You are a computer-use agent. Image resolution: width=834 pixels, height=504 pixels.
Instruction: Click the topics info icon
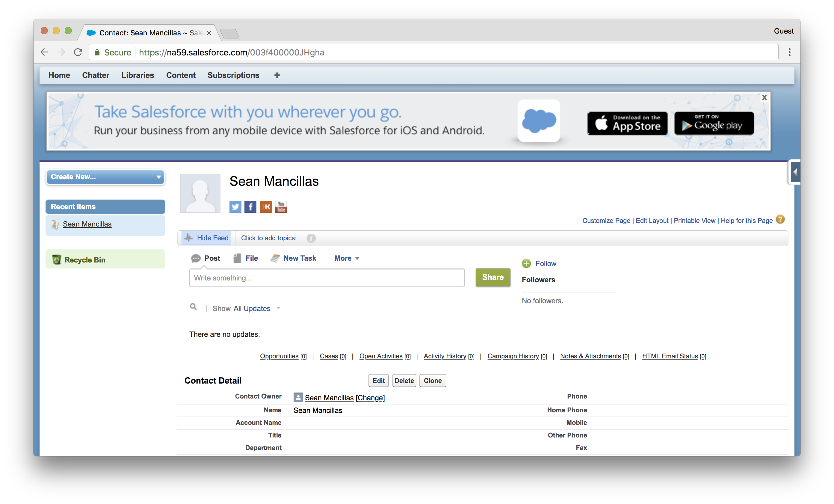pos(311,238)
